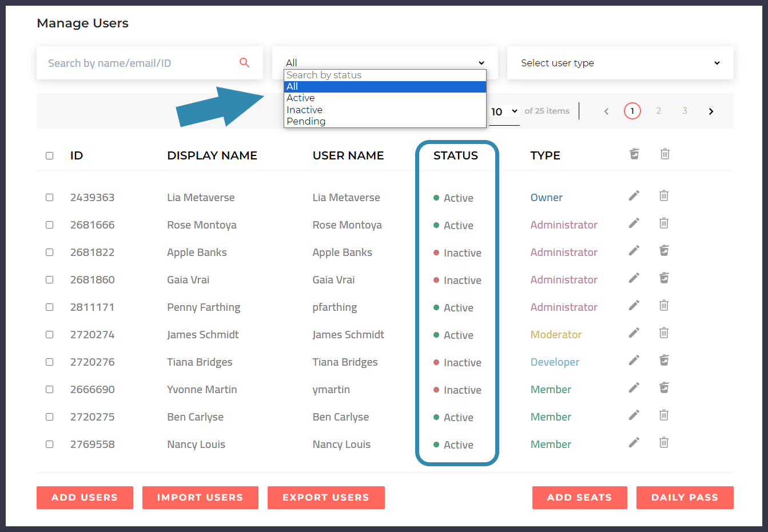Check the select-all checkbox in the header

pyautogui.click(x=50, y=156)
